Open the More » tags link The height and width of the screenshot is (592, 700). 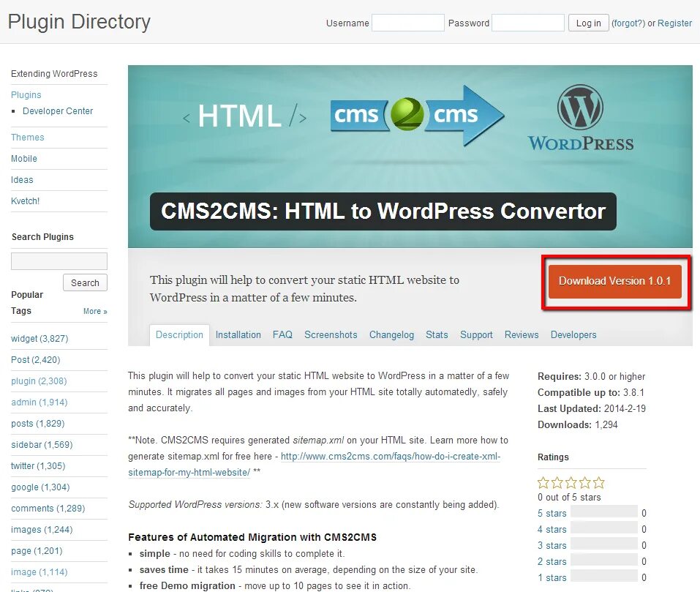(95, 311)
